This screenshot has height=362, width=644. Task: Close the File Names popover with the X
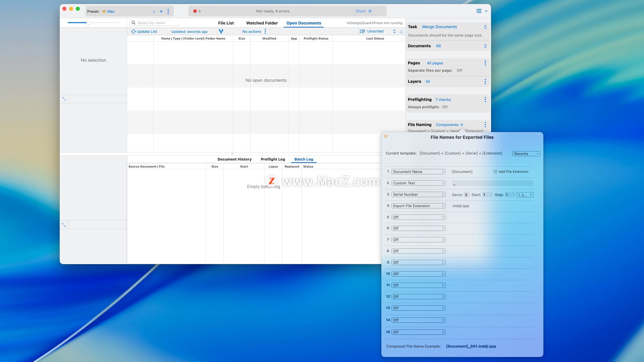click(386, 136)
